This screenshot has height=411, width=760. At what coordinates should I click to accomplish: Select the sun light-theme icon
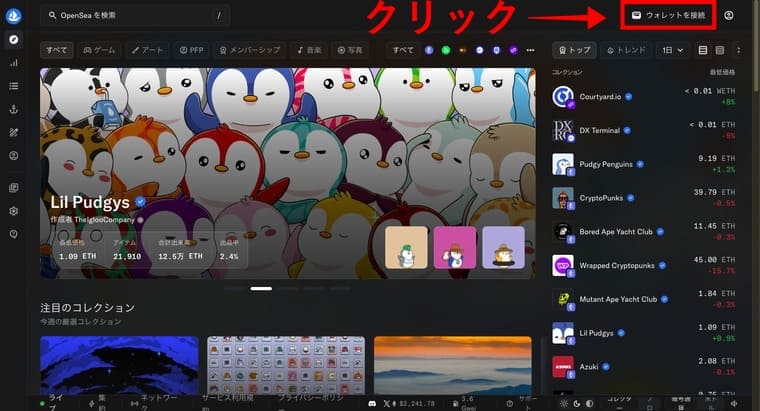(564, 403)
